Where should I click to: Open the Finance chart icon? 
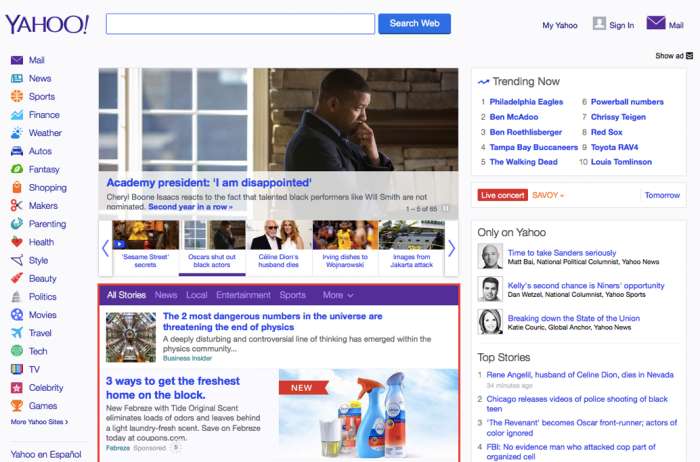pyautogui.click(x=17, y=115)
